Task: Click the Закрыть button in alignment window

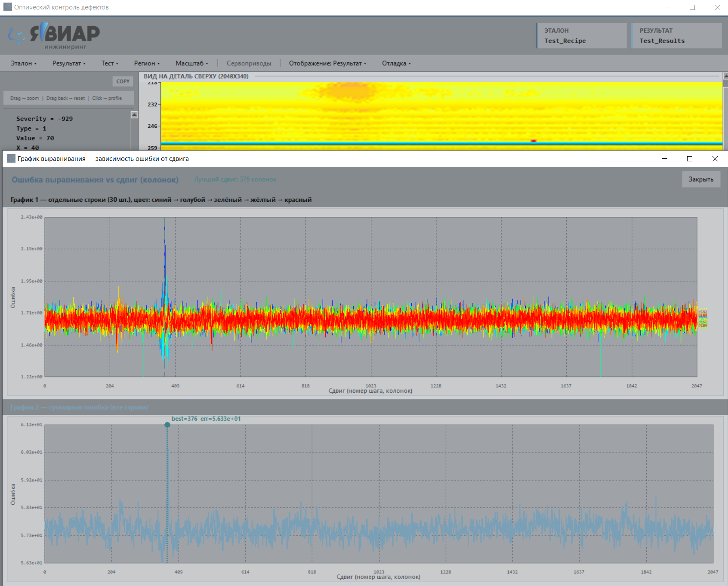Action: click(x=701, y=179)
